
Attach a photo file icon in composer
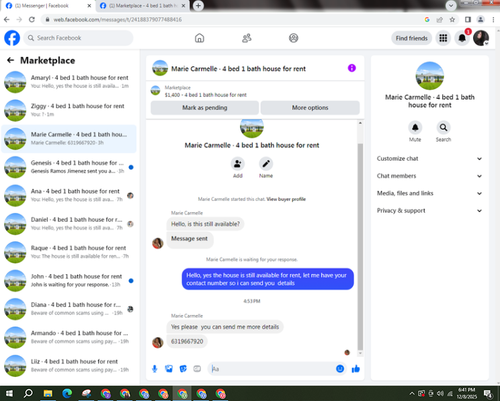coord(169,369)
